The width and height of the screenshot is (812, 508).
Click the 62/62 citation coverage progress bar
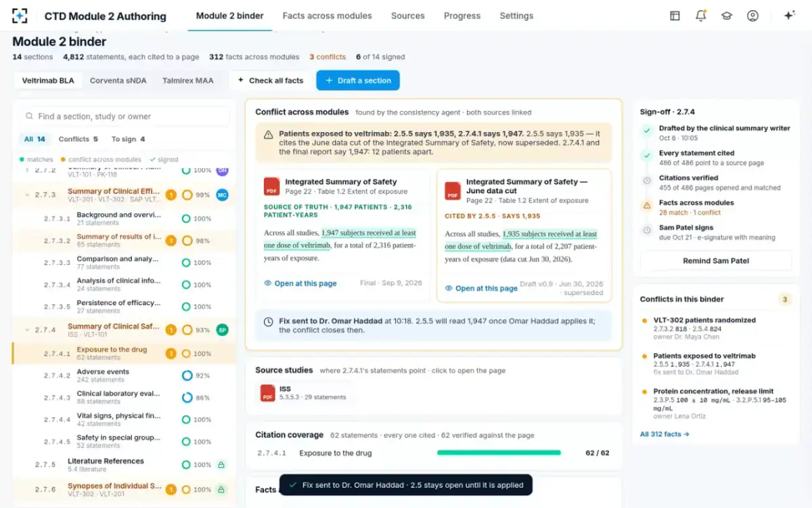499,452
